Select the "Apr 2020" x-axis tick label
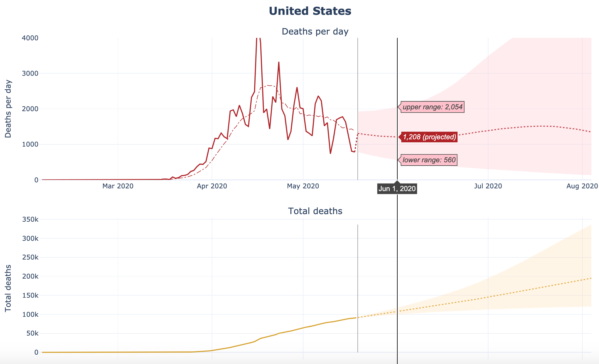This screenshot has width=599, height=364. click(212, 186)
